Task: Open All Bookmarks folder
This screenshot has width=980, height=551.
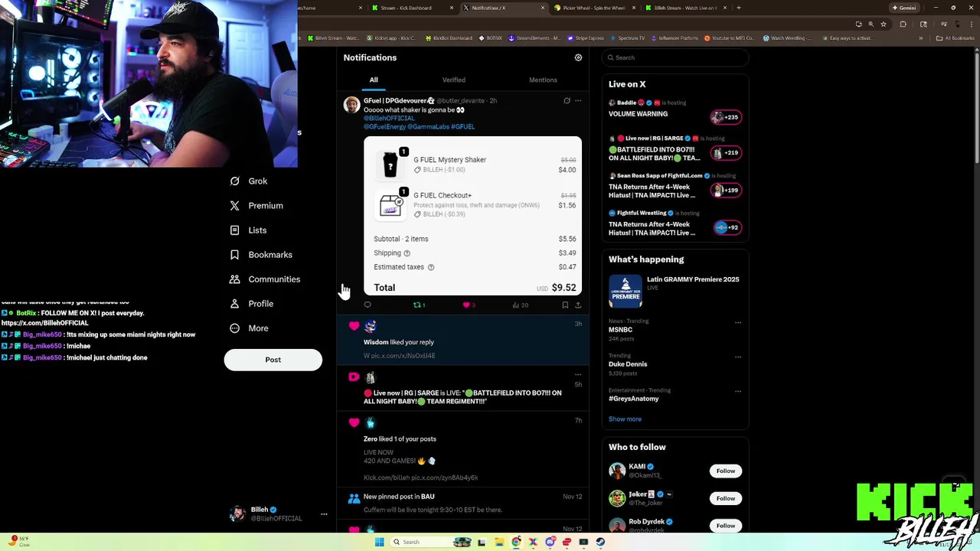Action: pos(955,38)
